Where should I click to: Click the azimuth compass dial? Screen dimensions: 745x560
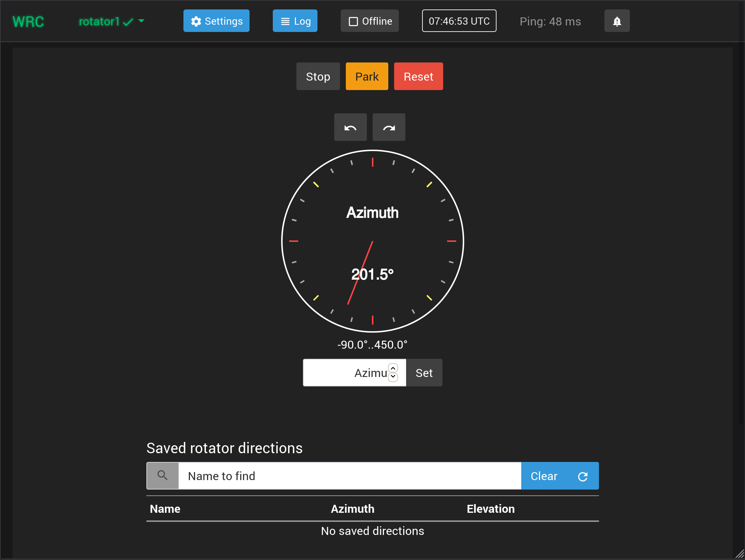[372, 241]
